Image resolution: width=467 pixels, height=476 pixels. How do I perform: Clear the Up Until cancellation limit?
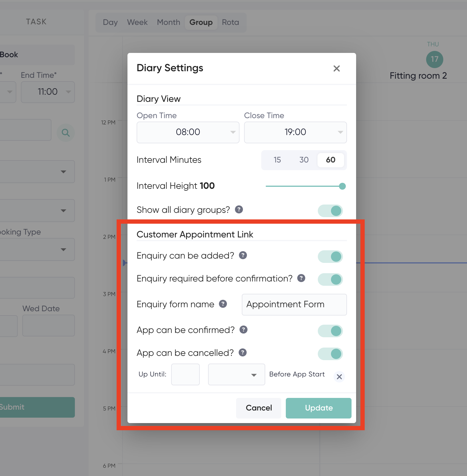click(x=339, y=377)
